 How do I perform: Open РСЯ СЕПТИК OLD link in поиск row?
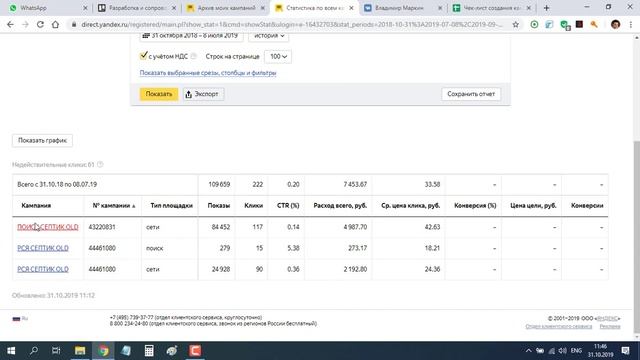click(43, 248)
